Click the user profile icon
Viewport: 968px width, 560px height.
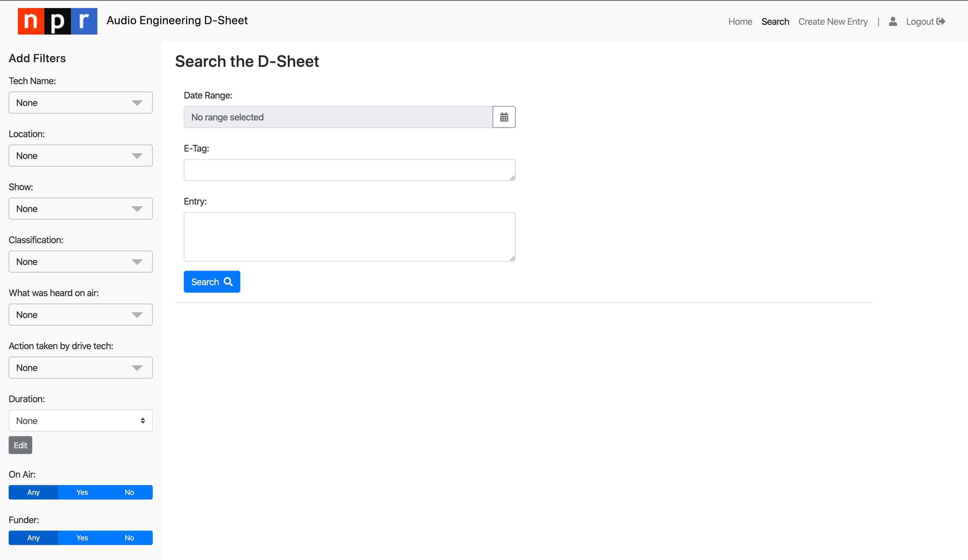(x=893, y=22)
